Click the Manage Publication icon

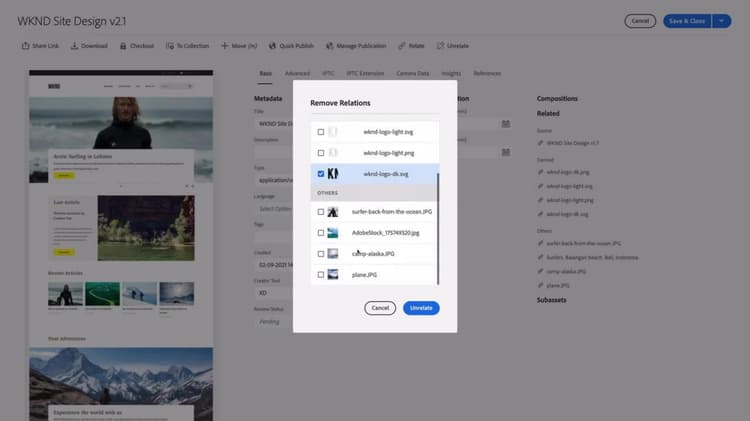coord(330,46)
